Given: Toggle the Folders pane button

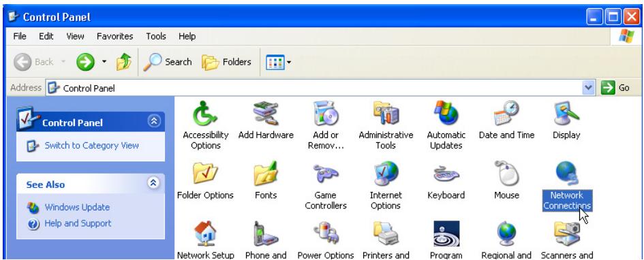Looking at the screenshot, I should [226, 63].
